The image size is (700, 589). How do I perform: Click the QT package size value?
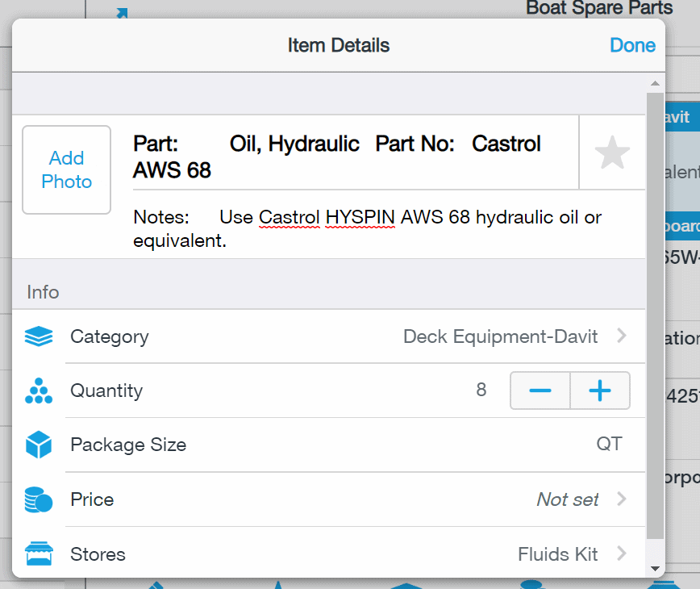pyautogui.click(x=609, y=444)
